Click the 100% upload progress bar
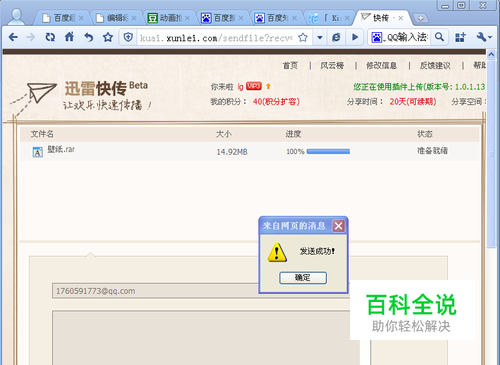Screen dimensions: 500x365 tap(328, 152)
